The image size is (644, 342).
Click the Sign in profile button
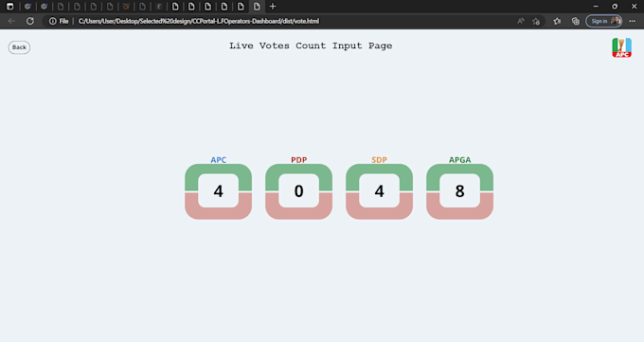point(604,21)
